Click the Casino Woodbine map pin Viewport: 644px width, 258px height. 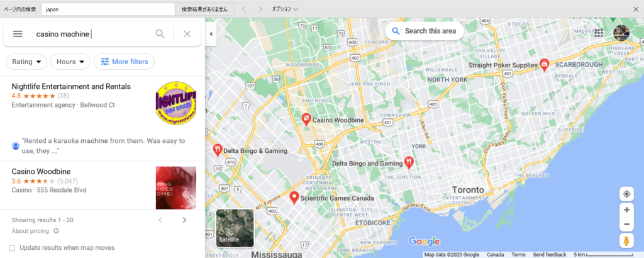click(x=306, y=120)
